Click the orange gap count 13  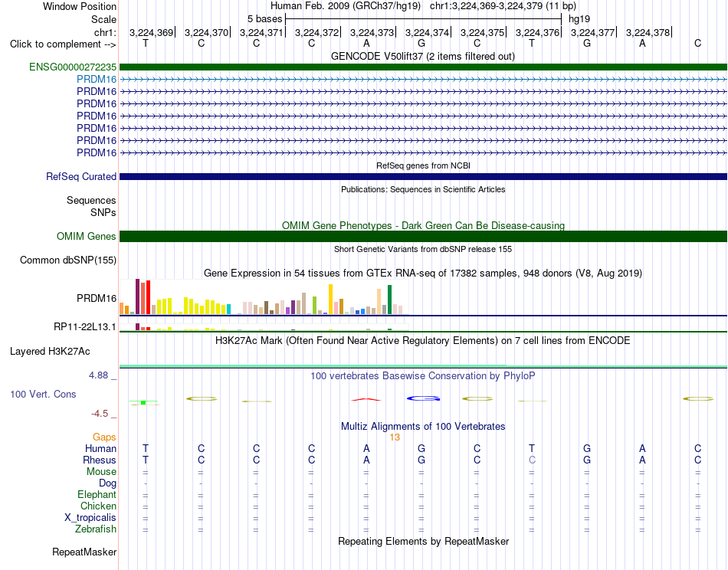click(395, 437)
